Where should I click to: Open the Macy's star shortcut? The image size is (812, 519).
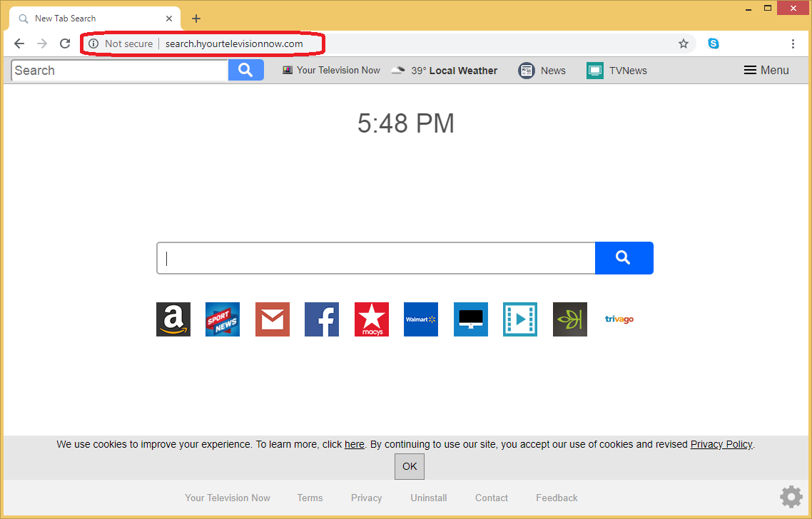point(372,319)
